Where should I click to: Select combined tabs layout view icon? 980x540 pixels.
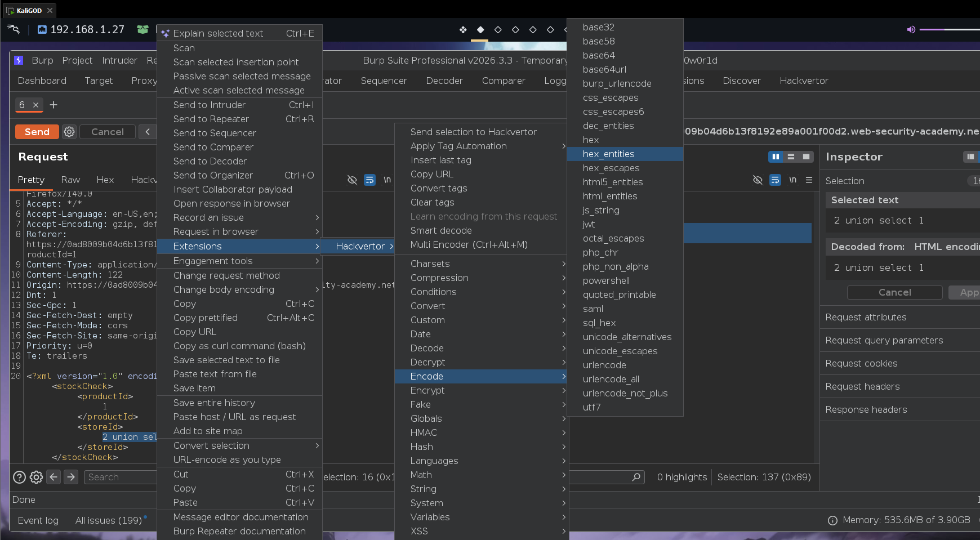(x=806, y=157)
